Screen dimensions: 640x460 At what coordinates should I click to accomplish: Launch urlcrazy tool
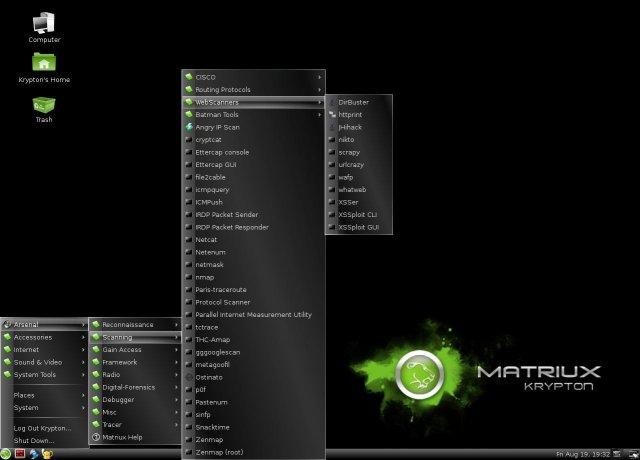pos(359,164)
